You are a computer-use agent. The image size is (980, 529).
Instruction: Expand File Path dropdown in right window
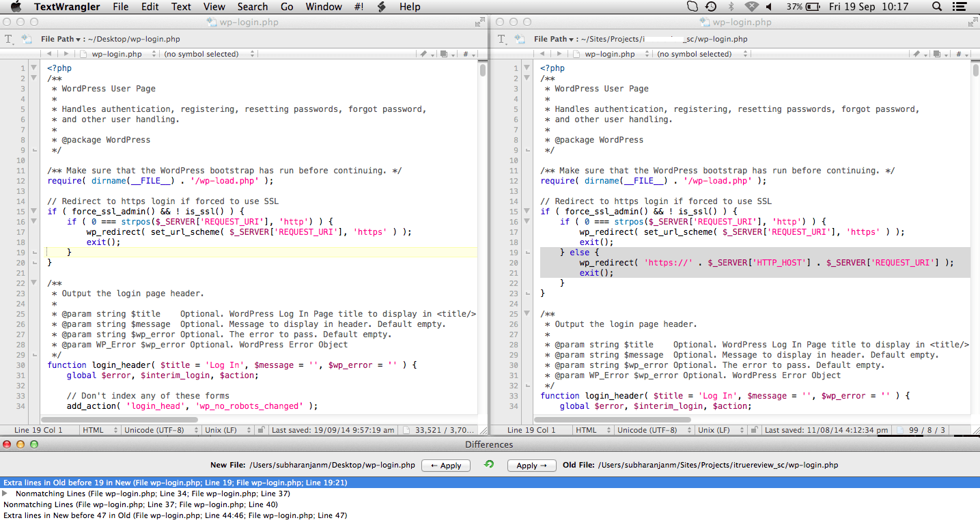point(555,39)
